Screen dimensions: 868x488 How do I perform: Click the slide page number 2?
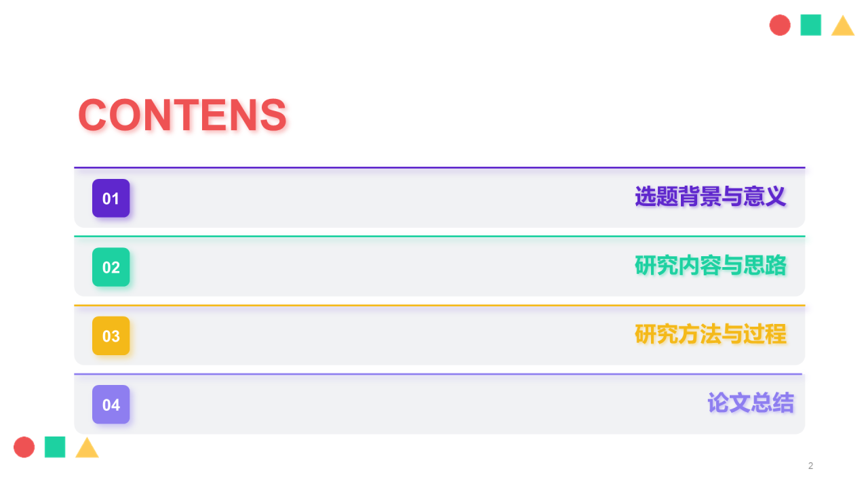pos(810,466)
